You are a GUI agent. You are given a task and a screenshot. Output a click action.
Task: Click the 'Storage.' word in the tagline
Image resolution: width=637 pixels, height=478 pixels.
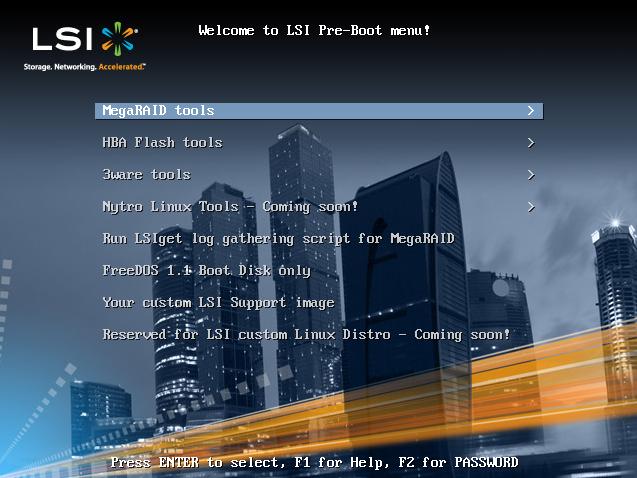coord(40,67)
